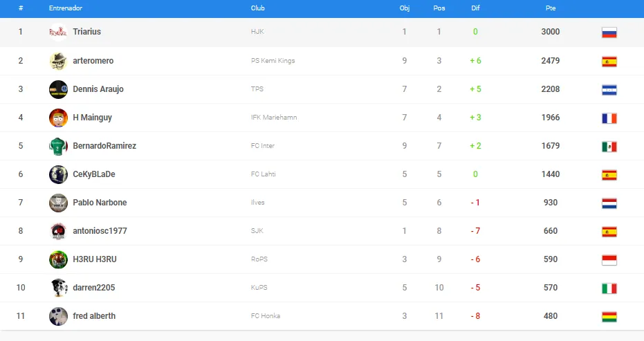This screenshot has height=341, width=644.
Task: Click the Ilves club name
Action: pyautogui.click(x=258, y=203)
